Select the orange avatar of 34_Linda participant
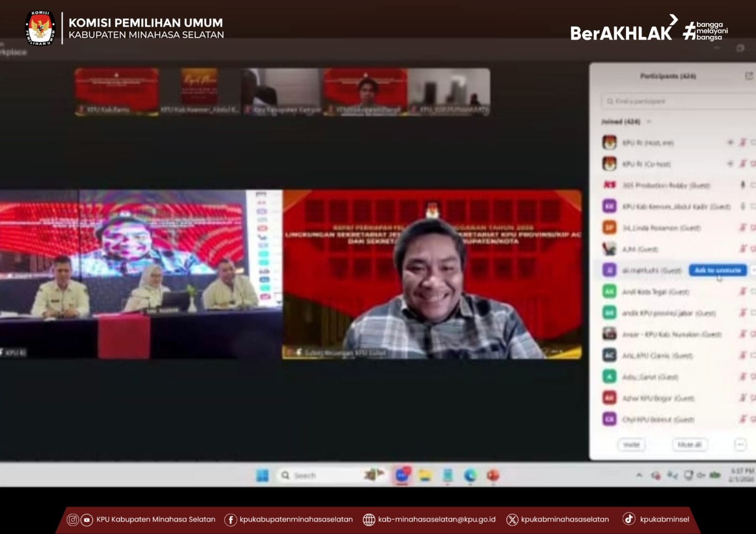The image size is (756, 534). (610, 228)
